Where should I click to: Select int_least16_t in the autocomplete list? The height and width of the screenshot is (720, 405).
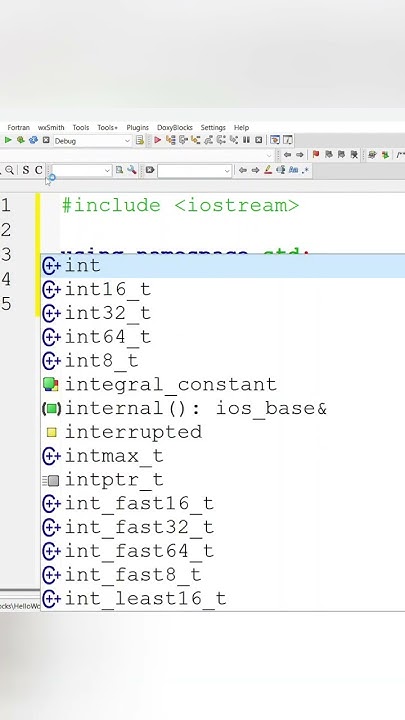pyautogui.click(x=223, y=599)
